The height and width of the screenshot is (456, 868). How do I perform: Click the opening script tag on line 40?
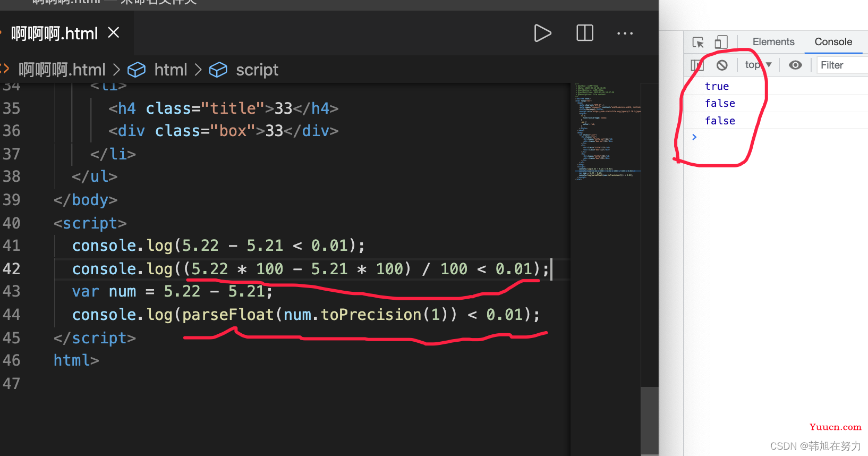90,223
